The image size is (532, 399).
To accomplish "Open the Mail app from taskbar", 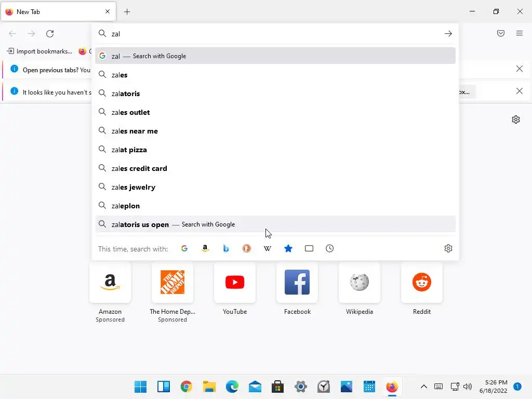I will click(255, 387).
